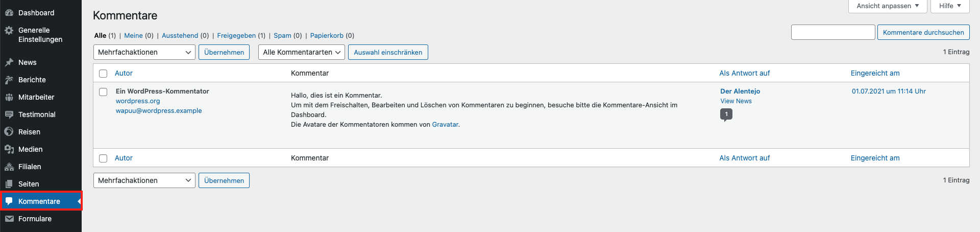Select the WordPress-Kommentator comment checkbox
Image resolution: width=980 pixels, height=232 pixels.
(x=103, y=92)
